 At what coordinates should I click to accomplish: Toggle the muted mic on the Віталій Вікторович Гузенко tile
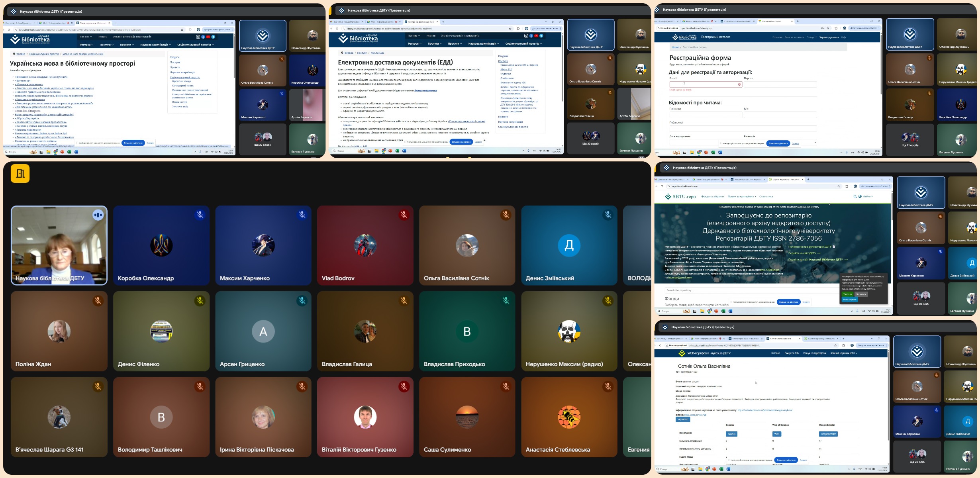click(x=404, y=386)
